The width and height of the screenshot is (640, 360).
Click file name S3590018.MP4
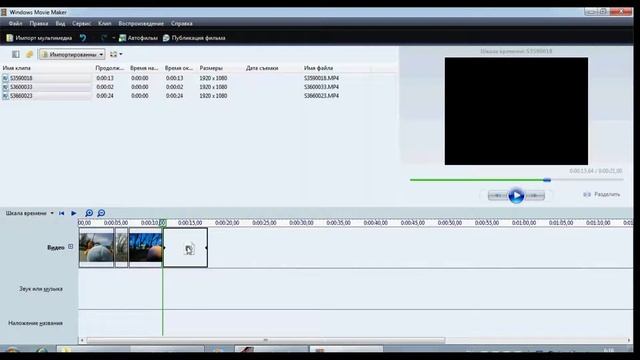(321, 78)
